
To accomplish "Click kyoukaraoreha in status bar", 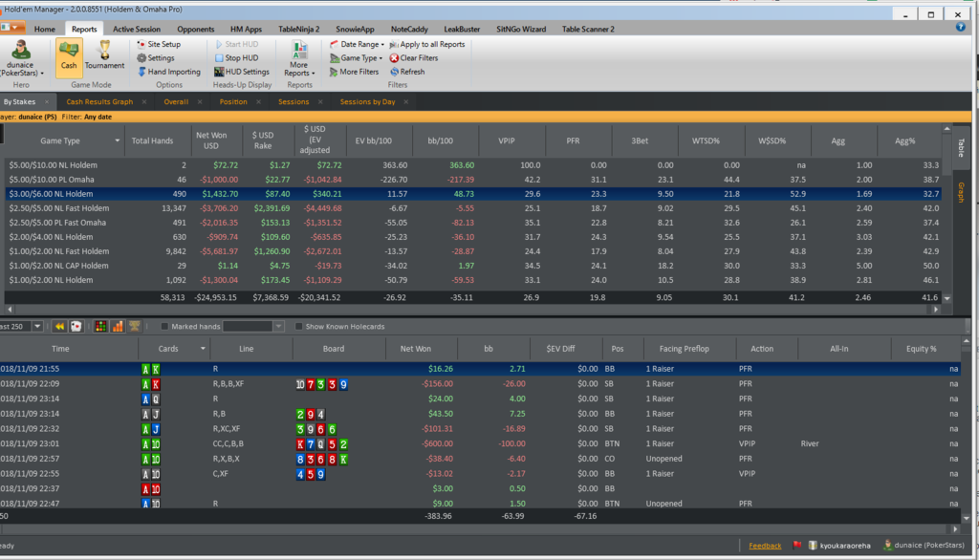I will point(845,546).
